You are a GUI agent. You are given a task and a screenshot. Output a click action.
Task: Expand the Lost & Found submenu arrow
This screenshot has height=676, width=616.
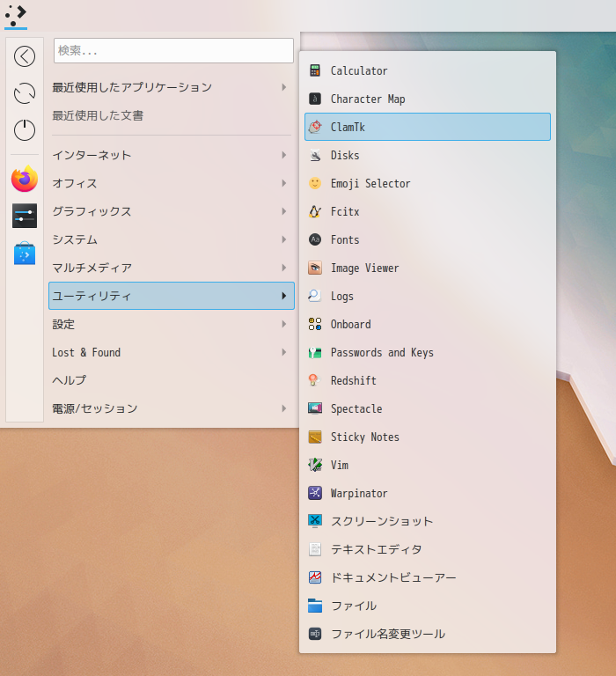pyautogui.click(x=284, y=352)
